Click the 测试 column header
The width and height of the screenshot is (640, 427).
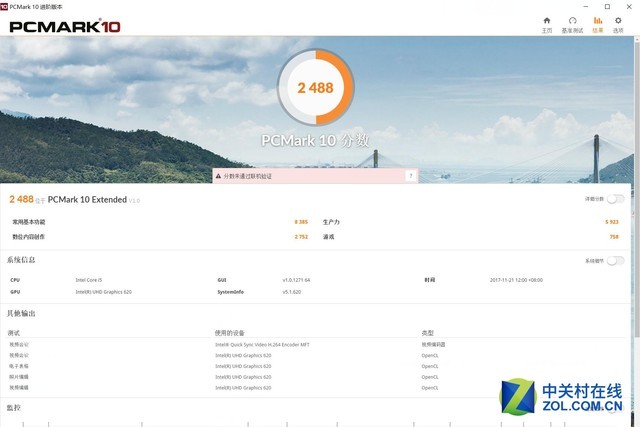click(13, 333)
